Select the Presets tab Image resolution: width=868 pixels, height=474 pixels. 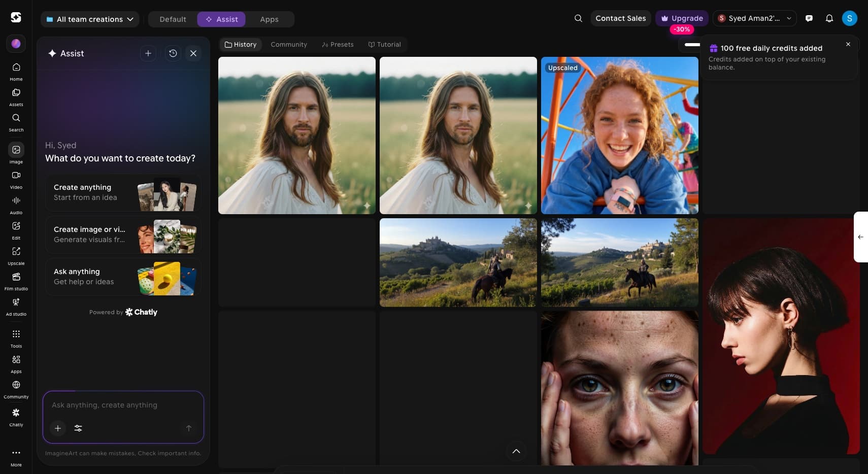338,45
